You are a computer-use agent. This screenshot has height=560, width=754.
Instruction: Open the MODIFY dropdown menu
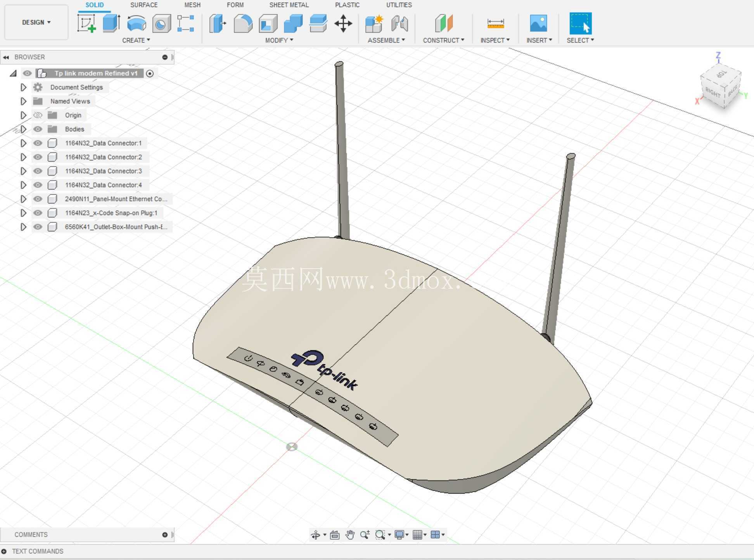[x=279, y=40]
